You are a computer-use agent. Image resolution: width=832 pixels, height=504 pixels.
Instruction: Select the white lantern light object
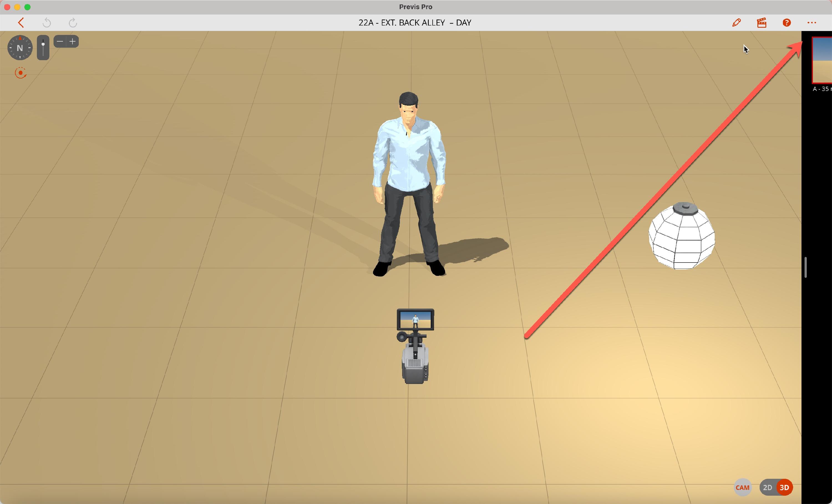[681, 236]
